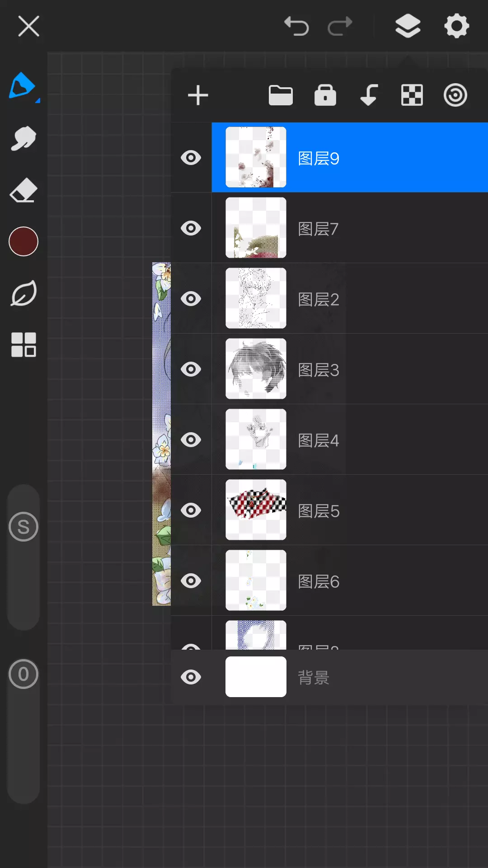Open the leaf shape tool options
Screen dimensions: 488x868
point(23,293)
